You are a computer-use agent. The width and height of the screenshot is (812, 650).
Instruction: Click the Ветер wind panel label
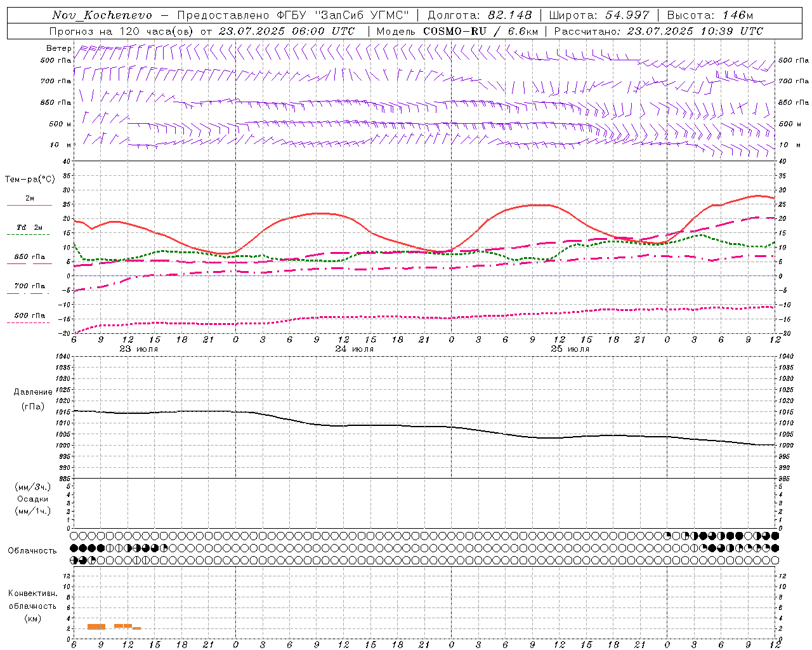pos(59,48)
